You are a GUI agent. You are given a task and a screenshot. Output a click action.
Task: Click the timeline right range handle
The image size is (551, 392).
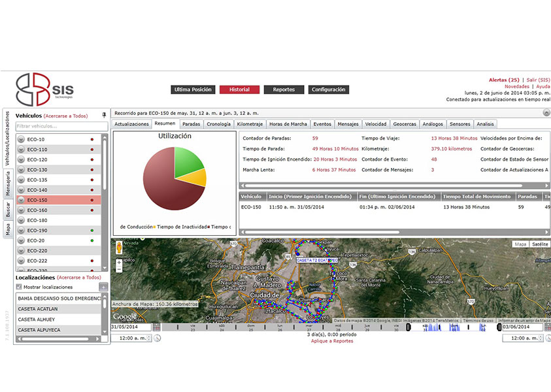click(x=499, y=327)
